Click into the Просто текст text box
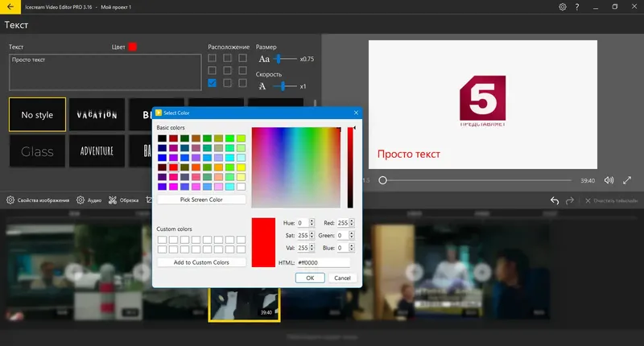The height and width of the screenshot is (346, 644). tap(105, 72)
